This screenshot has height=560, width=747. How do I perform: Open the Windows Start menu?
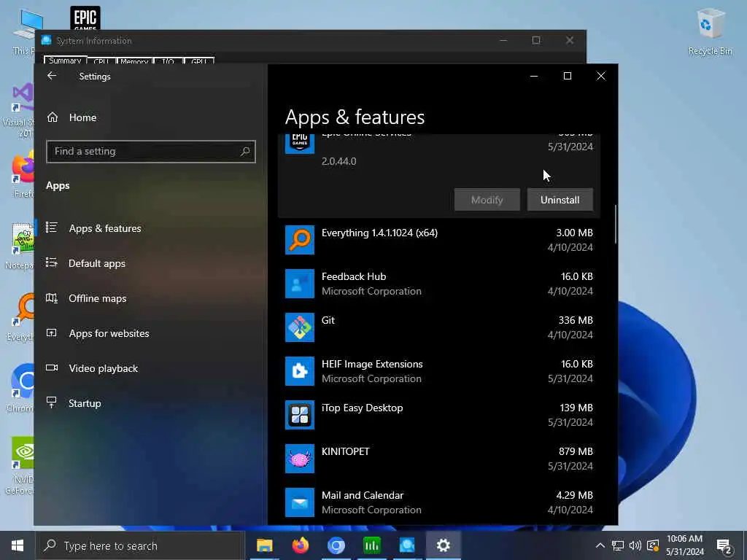18,545
